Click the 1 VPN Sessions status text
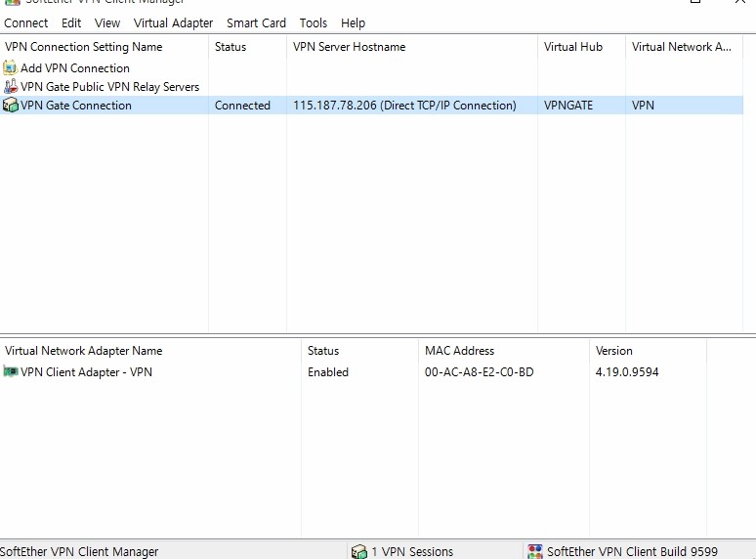The height and width of the screenshot is (559, 756). [x=412, y=551]
